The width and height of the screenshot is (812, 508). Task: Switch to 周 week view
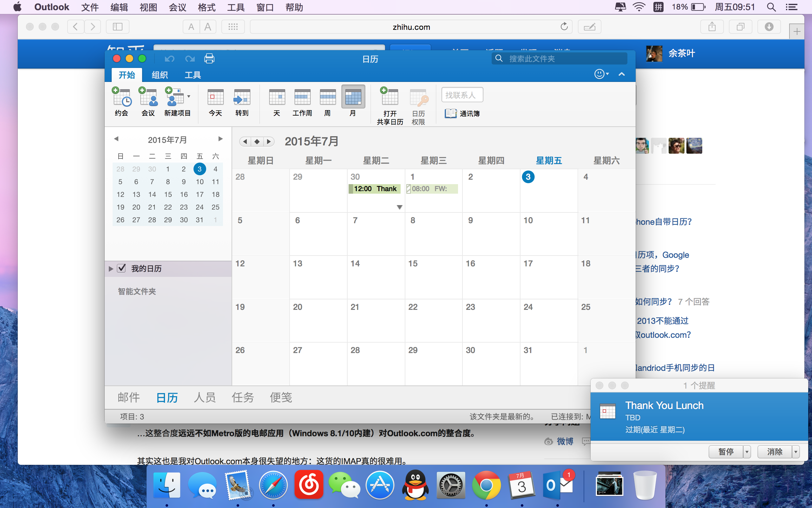tap(327, 102)
